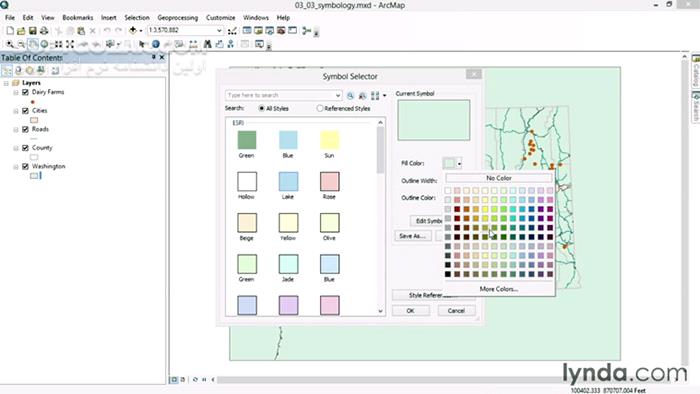Click the Print icon in toolbar
The width and height of the screenshot is (700, 394).
[x=44, y=31]
